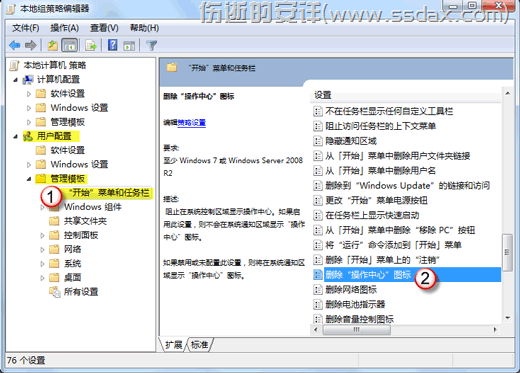Select 从「开始」菜单中删除"移除 PC"按钮
This screenshot has height=373, width=520.
click(x=400, y=230)
